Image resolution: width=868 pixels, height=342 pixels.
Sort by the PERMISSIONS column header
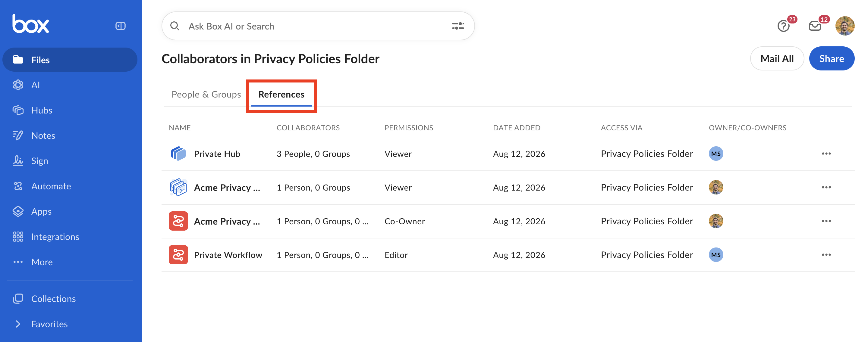tap(409, 128)
